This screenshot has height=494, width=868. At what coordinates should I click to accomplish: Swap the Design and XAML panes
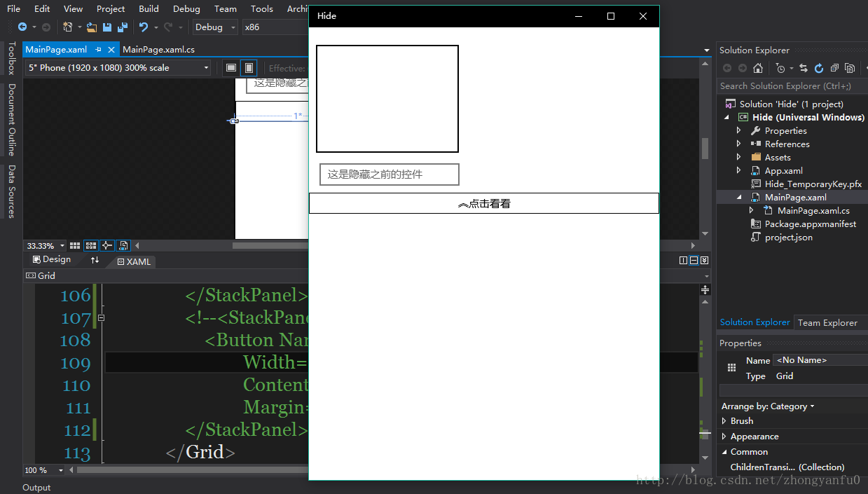[95, 260]
